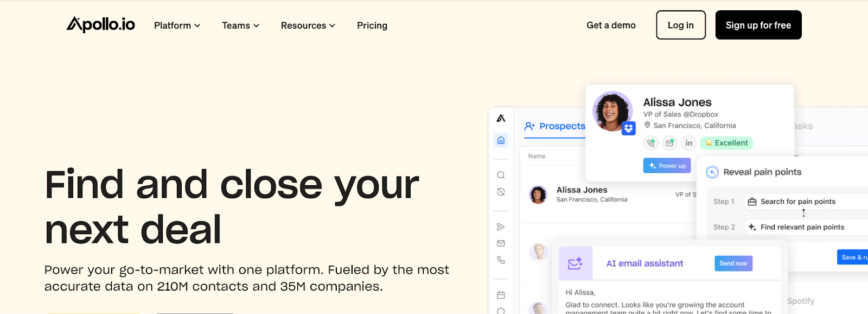Open the calendar icon in the sidebar
This screenshot has width=868, height=314.
click(501, 295)
